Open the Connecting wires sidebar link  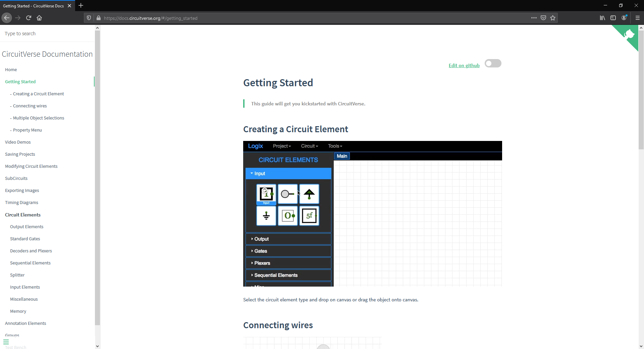30,106
